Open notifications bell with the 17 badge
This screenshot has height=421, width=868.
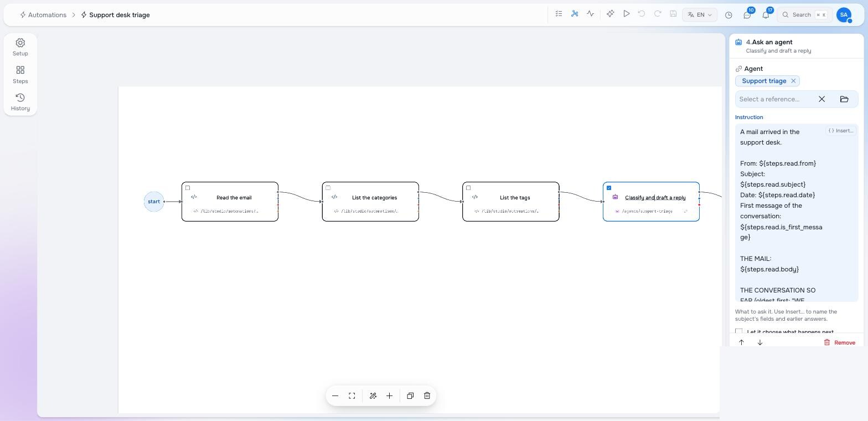(x=766, y=15)
